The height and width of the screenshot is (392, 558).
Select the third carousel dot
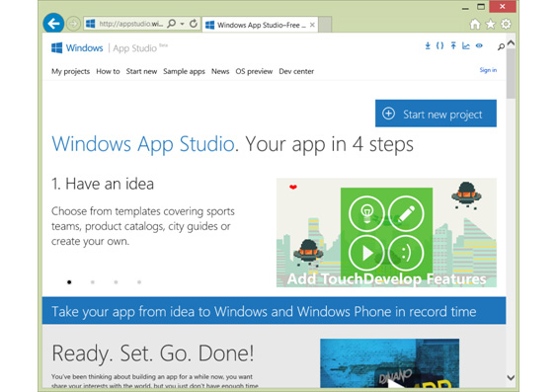[116, 282]
